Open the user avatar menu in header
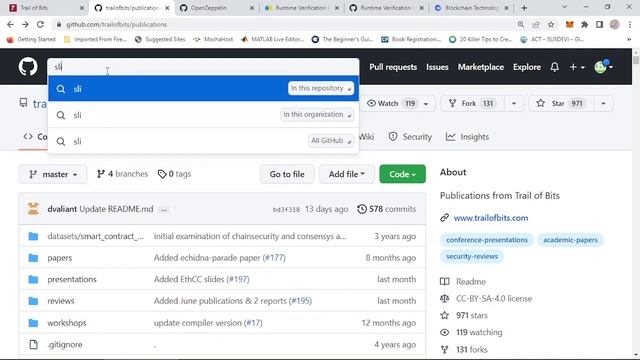 click(x=603, y=67)
